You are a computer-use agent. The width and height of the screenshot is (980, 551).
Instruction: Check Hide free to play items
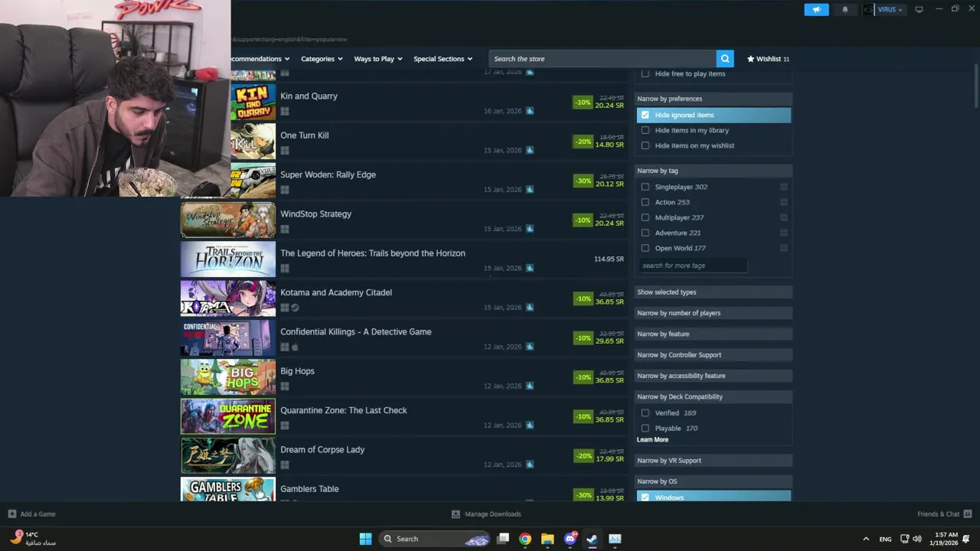[645, 74]
